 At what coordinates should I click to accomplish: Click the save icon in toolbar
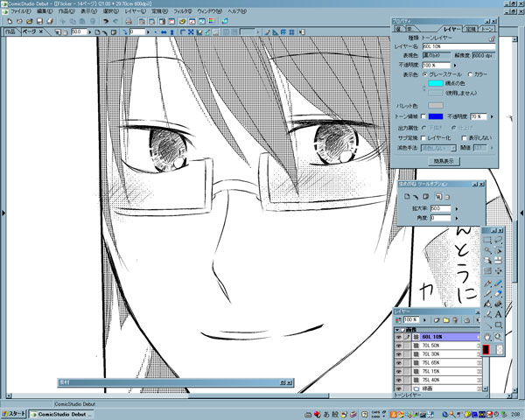[x=39, y=21]
